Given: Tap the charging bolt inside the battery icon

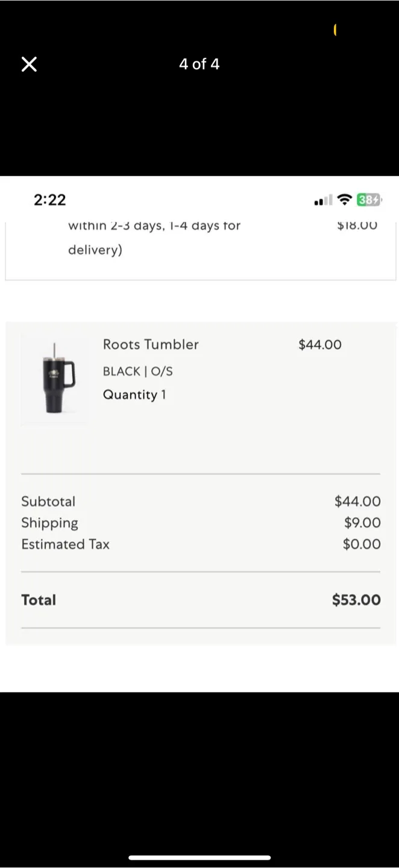Looking at the screenshot, I should coord(375,200).
